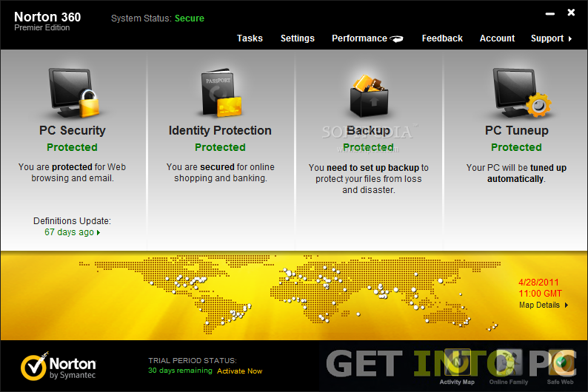The image size is (588, 392).
Task: Click the 'need to set up backup' message
Action: tap(369, 178)
